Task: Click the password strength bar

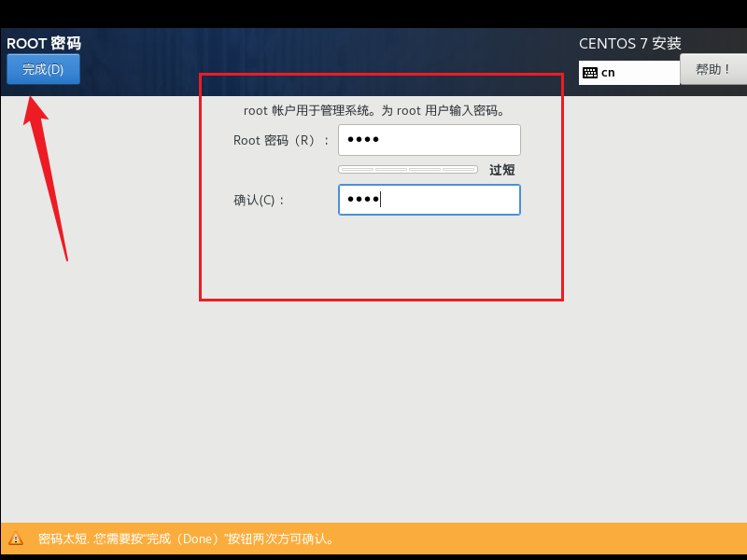Action: pos(408,170)
